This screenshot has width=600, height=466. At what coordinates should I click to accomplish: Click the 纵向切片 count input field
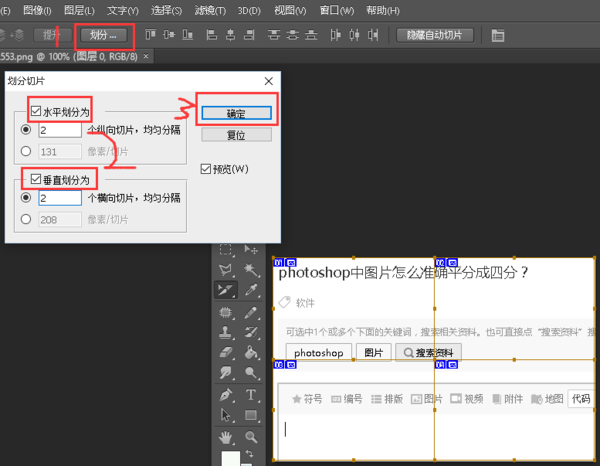60,130
